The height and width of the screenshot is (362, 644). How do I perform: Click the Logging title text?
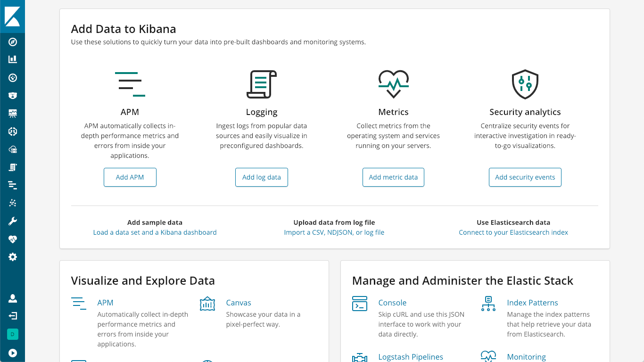[x=262, y=112]
